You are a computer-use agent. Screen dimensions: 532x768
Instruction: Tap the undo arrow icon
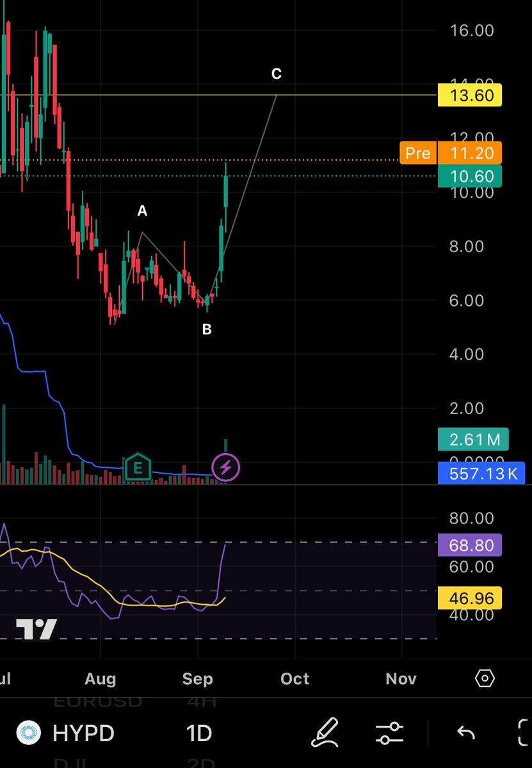click(x=465, y=733)
